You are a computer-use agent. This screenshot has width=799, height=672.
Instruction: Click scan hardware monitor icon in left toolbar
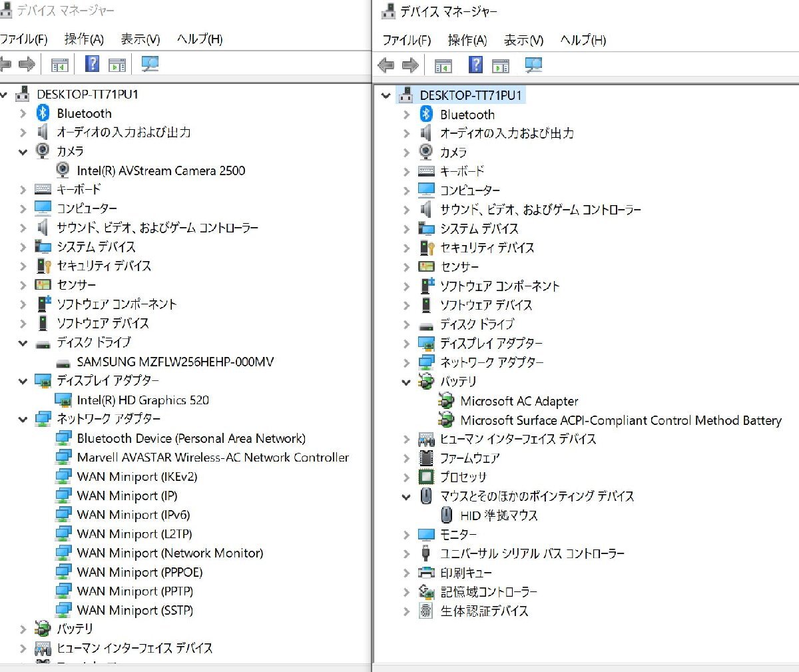click(150, 64)
